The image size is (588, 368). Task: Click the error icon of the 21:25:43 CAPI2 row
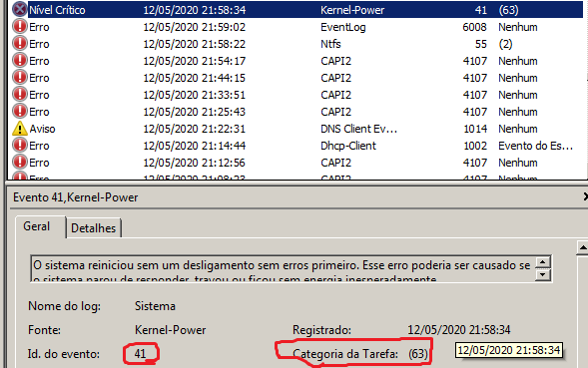pyautogui.click(x=20, y=112)
